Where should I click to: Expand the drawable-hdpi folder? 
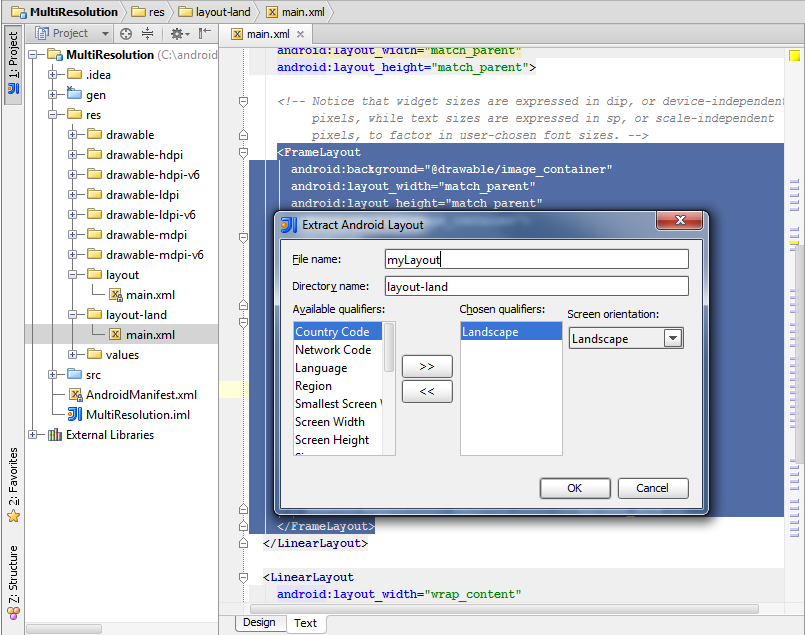click(x=72, y=155)
